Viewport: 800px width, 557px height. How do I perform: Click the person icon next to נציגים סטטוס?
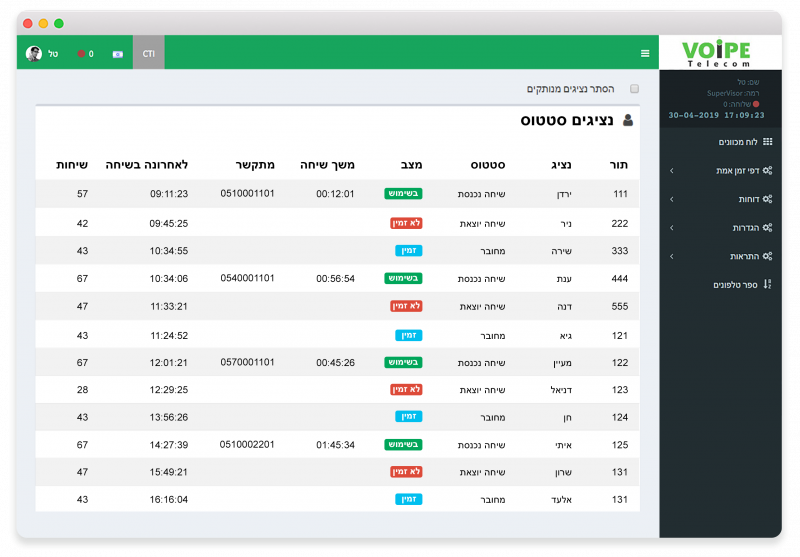pos(628,120)
